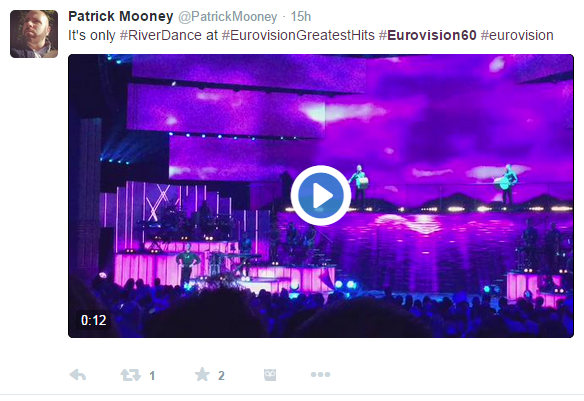The width and height of the screenshot is (584, 401).
Task: Follow the #RiverDance hashtag
Action: click(x=161, y=35)
